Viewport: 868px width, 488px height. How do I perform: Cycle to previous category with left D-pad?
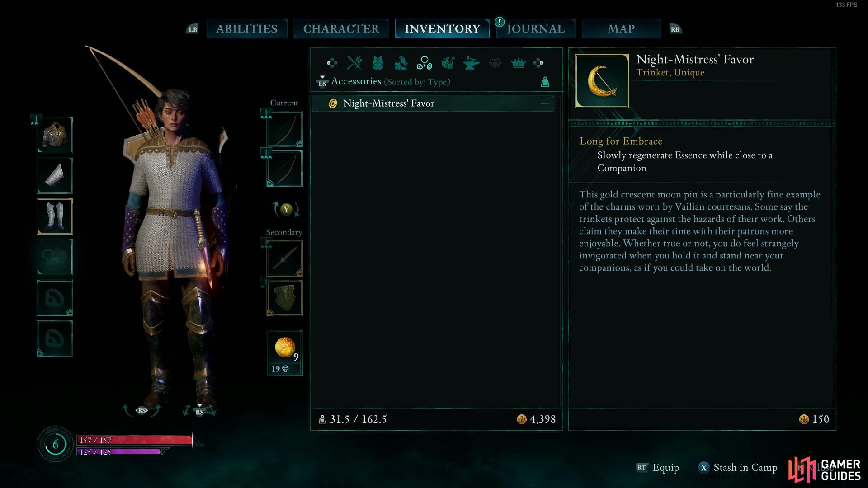coord(332,63)
